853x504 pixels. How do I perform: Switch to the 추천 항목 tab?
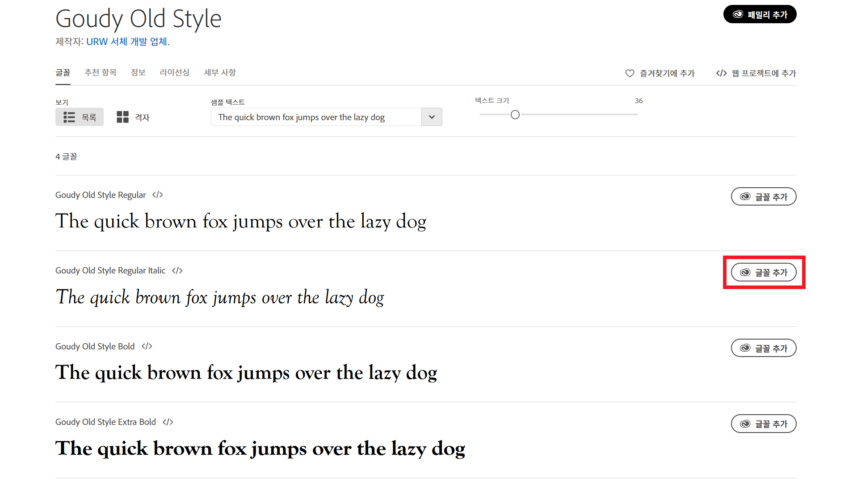[101, 72]
